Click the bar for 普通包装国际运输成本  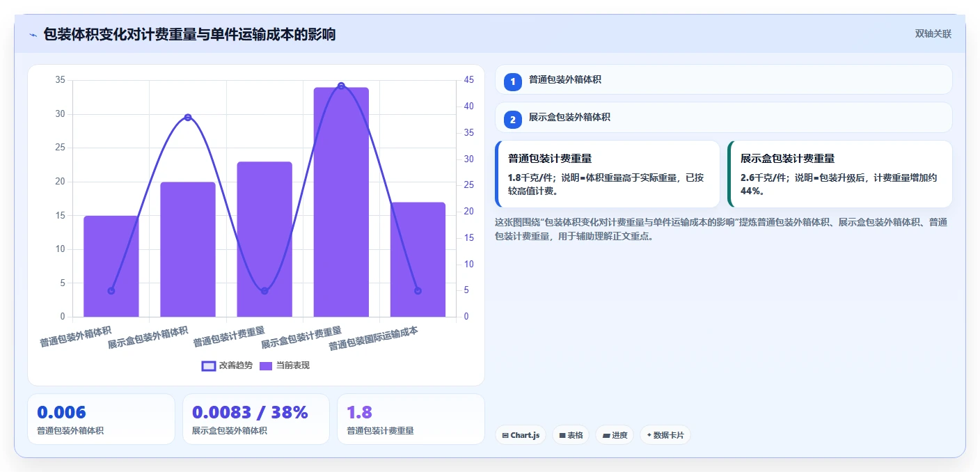418,260
